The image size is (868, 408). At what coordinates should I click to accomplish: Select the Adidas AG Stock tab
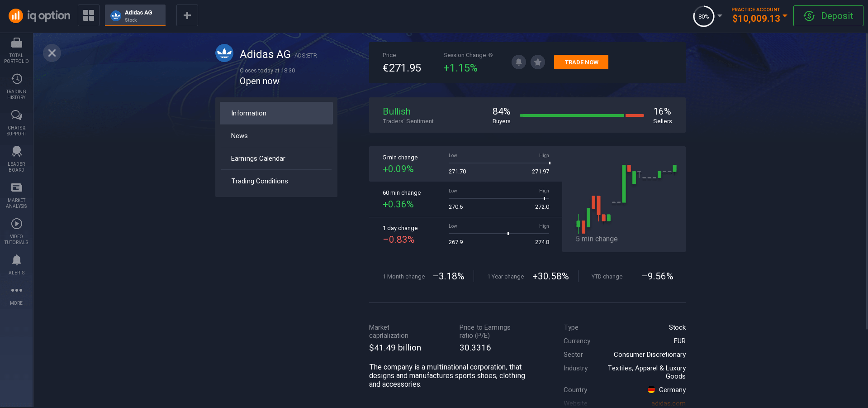(x=135, y=15)
